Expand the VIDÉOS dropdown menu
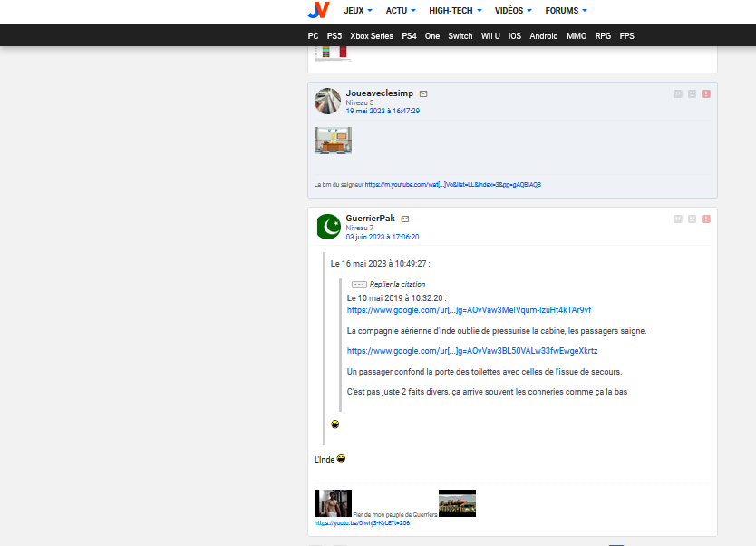This screenshot has height=546, width=756. [513, 11]
